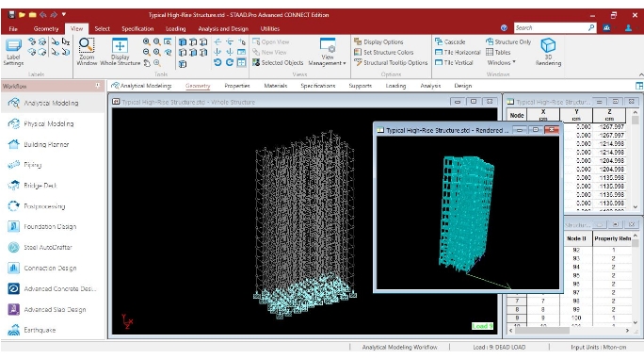Click Set Structure Colors
This screenshot has width=644, height=359.
pos(383,52)
